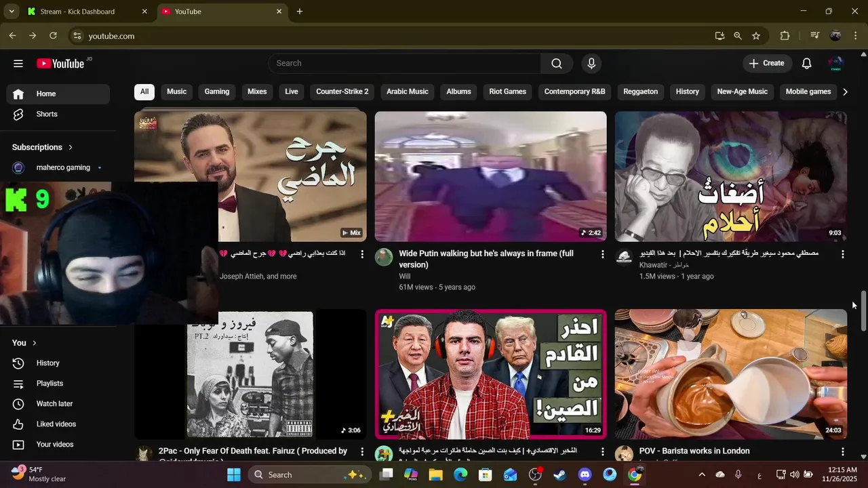Viewport: 868px width, 488px height.
Task: Open the Wide Putin walking video title
Action: (x=486, y=259)
